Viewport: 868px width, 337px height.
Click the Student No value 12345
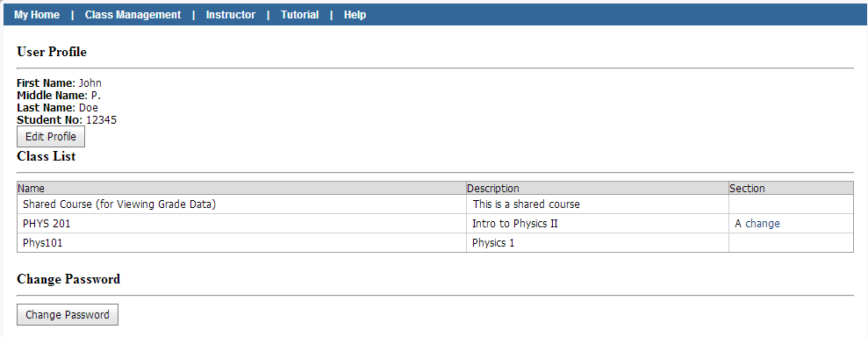pos(101,120)
